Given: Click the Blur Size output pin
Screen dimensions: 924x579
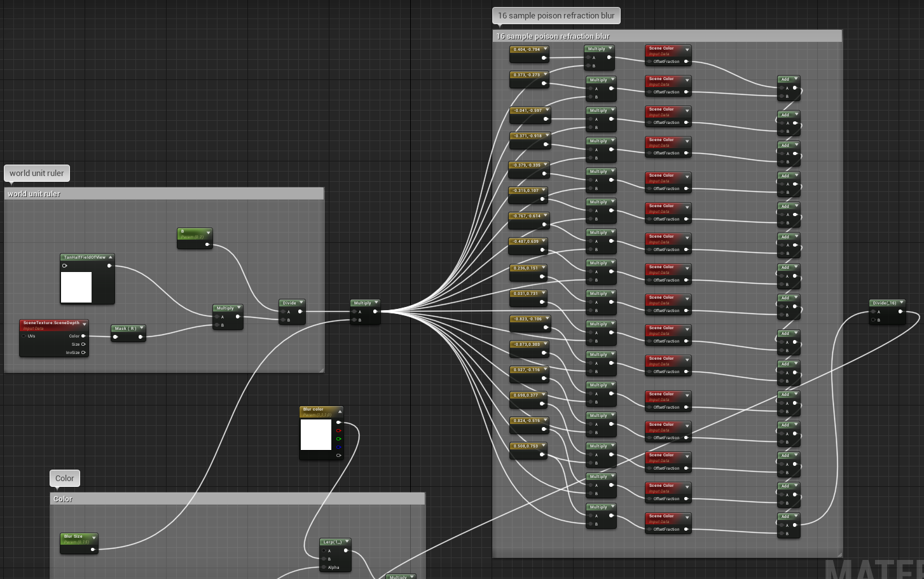Looking at the screenshot, I should pyautogui.click(x=93, y=549).
